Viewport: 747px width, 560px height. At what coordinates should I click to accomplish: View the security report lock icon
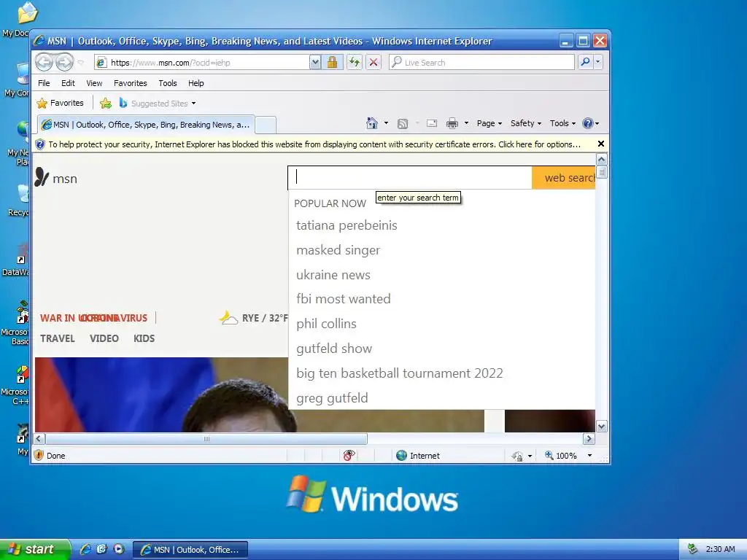[332, 63]
